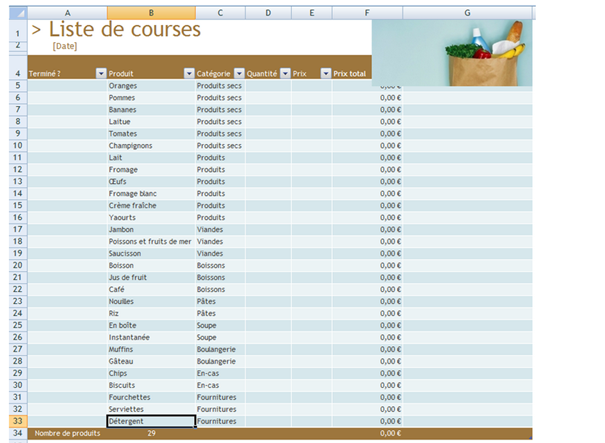Select Boissons category in row 20
The width and height of the screenshot is (605, 443).
tap(220, 265)
